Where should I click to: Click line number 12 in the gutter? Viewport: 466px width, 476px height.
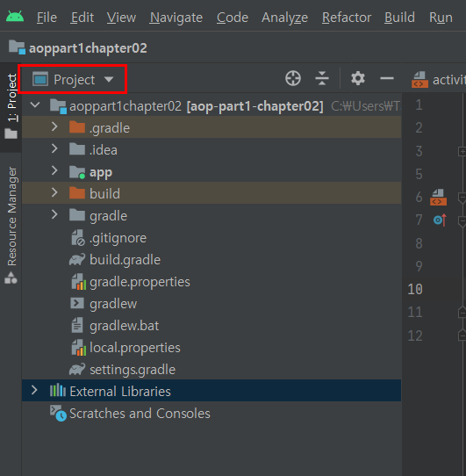[415, 335]
